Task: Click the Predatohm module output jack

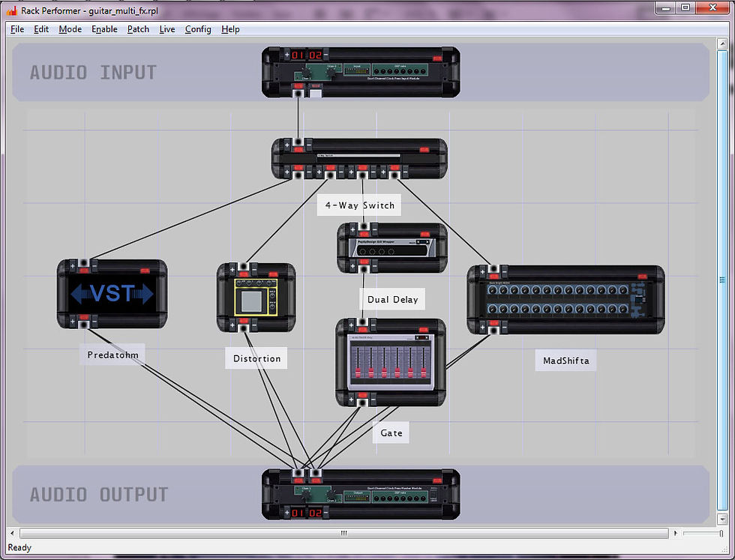Action: [84, 325]
